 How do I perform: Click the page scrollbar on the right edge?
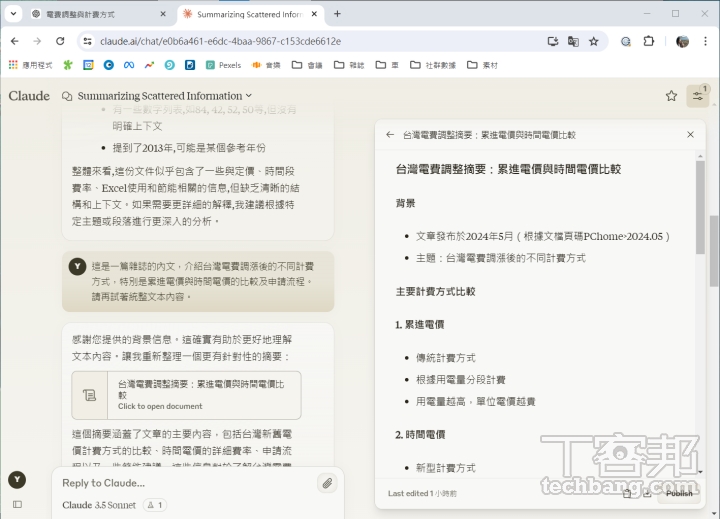point(714,251)
